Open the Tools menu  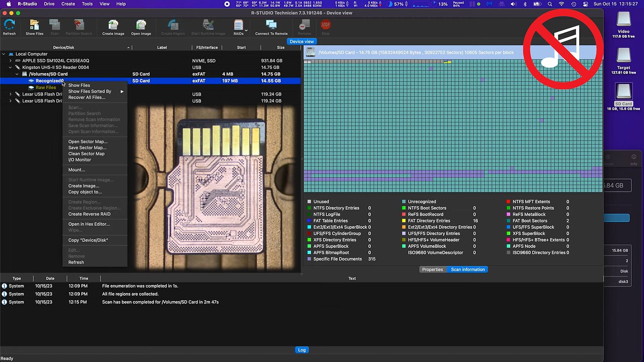pyautogui.click(x=87, y=4)
